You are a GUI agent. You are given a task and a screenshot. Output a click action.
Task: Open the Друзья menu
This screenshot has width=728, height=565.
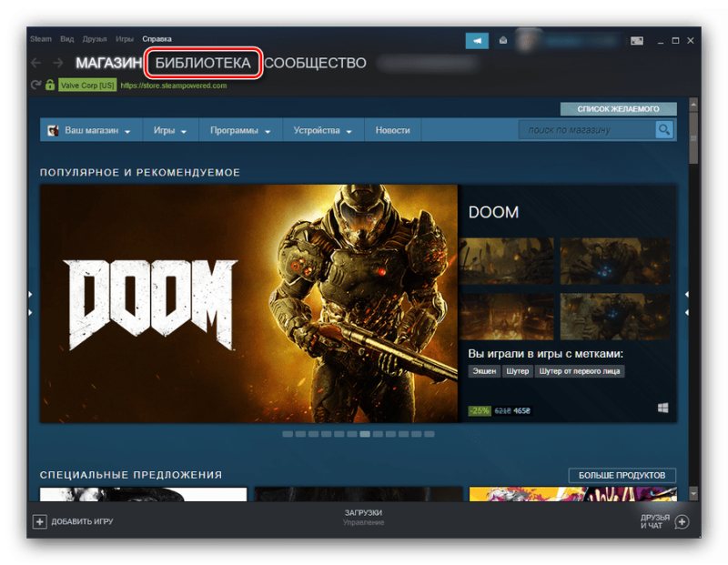[95, 39]
